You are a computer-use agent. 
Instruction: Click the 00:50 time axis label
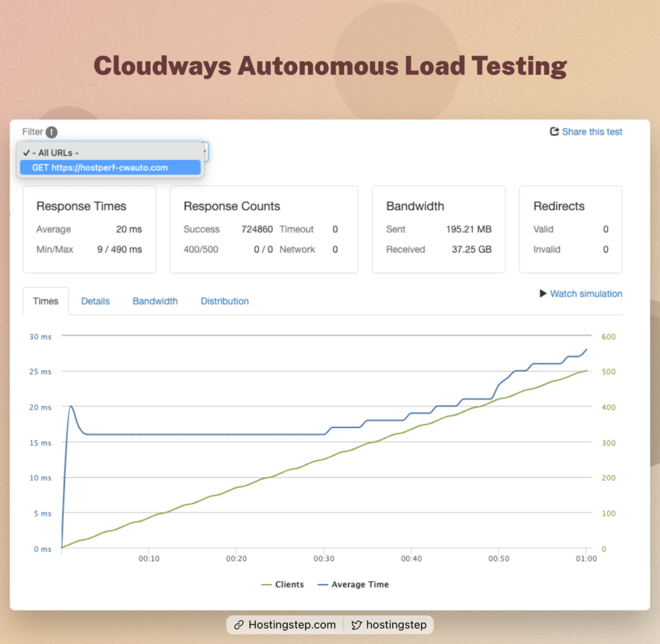[499, 558]
